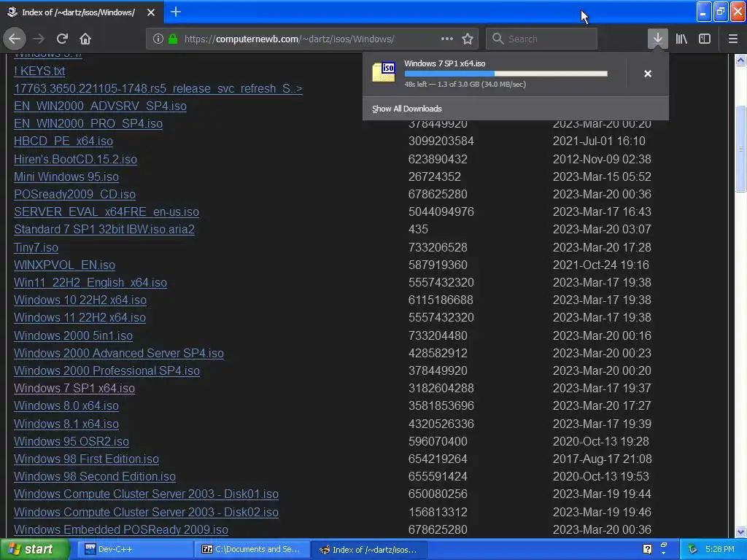Click the green secure connection padlock
The height and width of the screenshot is (560, 747).
pyautogui.click(x=173, y=39)
